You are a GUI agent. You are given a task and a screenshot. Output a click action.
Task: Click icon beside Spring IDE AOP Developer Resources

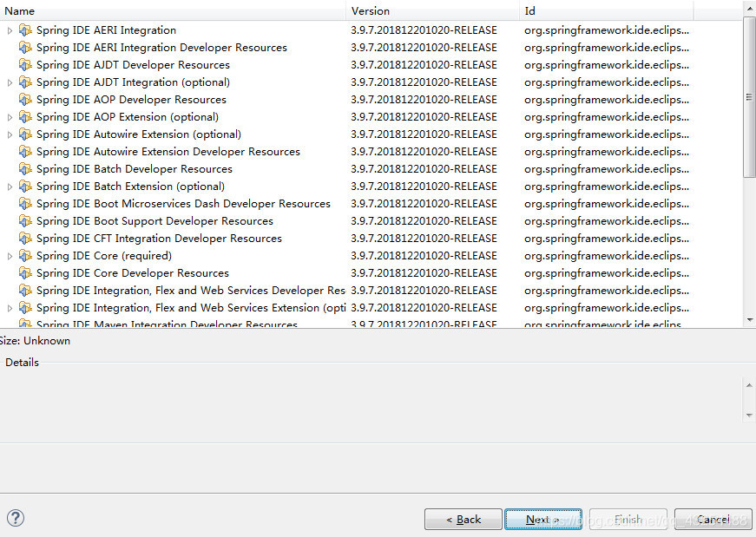25,100
